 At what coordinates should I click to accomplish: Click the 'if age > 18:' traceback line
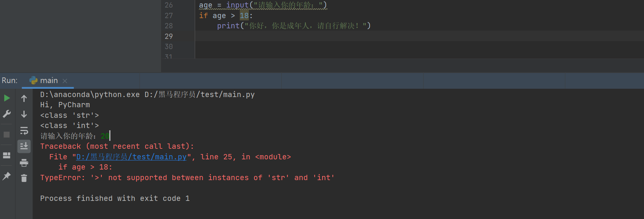pos(85,167)
